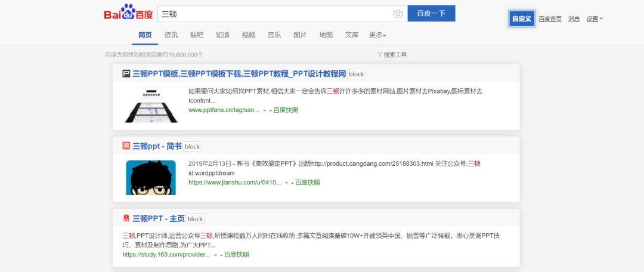Click block tag beside 三顿ppt - 简书
The height and width of the screenshot is (272, 644).
[192, 147]
